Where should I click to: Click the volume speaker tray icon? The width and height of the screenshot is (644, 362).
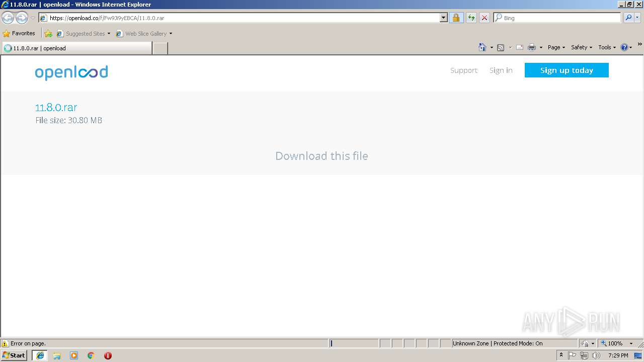click(x=596, y=355)
